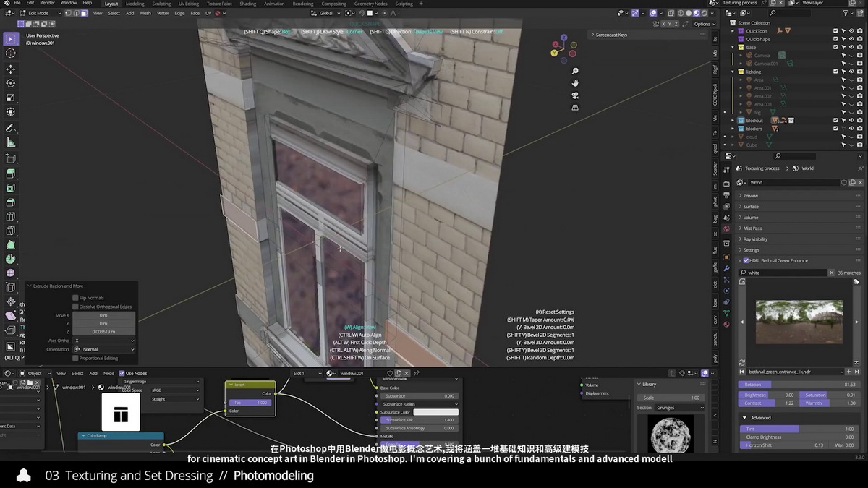Toggle perspective/orthographic grid icon
Viewport: 868px width, 488px height.
tap(575, 108)
